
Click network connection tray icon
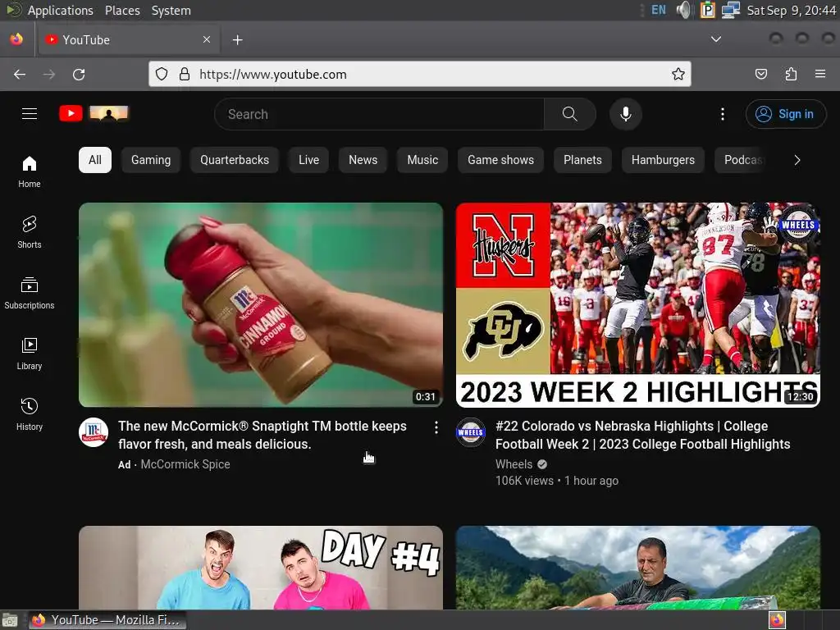tap(731, 10)
